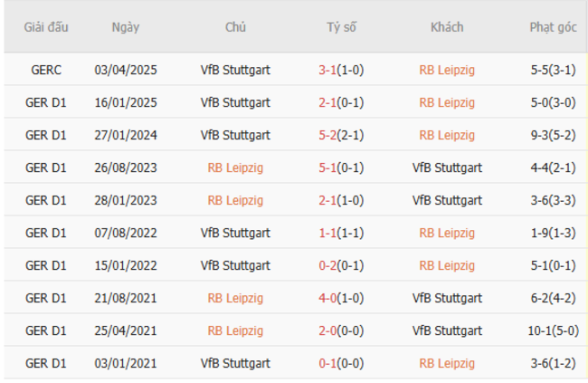This screenshot has width=588, height=383.
Task: Select the "Tỷ số" column header
Action: 341,27
